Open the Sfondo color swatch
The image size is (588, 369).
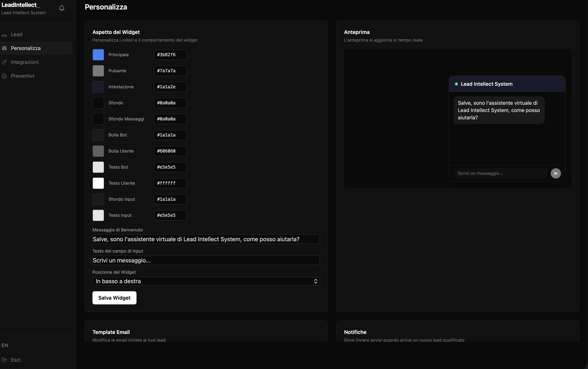98,103
